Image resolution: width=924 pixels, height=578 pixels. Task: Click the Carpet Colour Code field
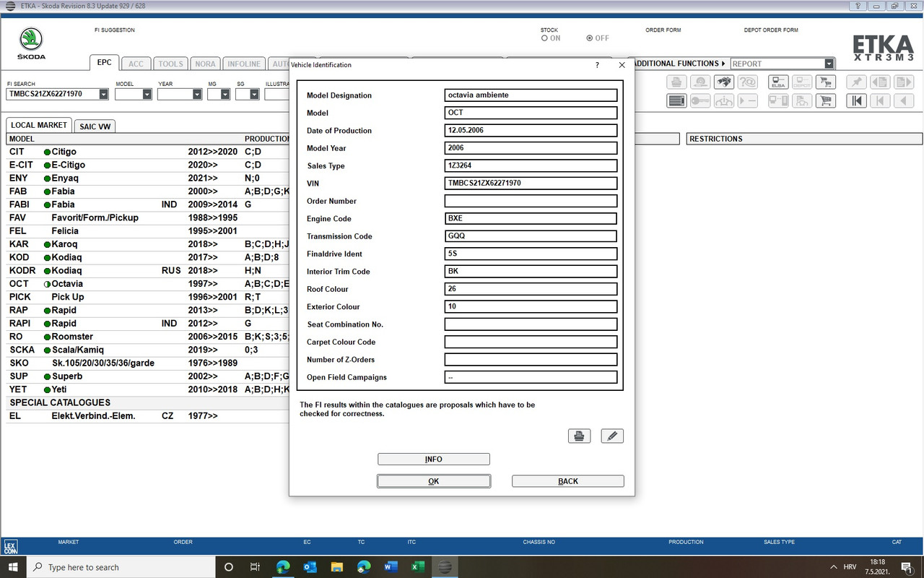click(x=531, y=342)
